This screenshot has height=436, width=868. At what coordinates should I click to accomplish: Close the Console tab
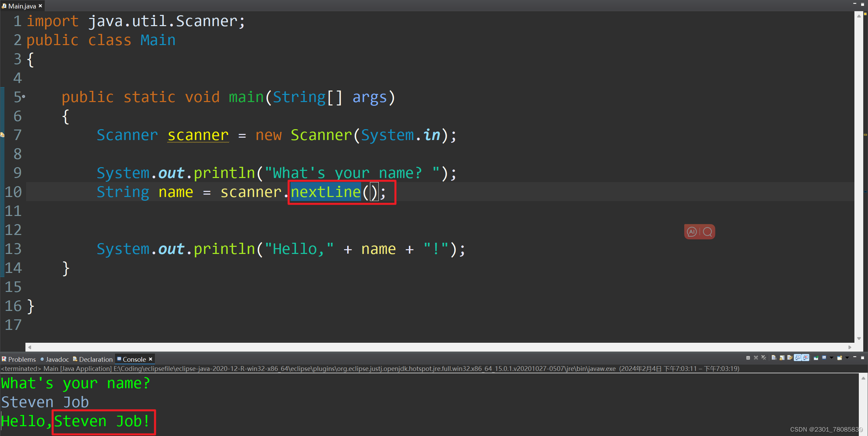point(151,359)
